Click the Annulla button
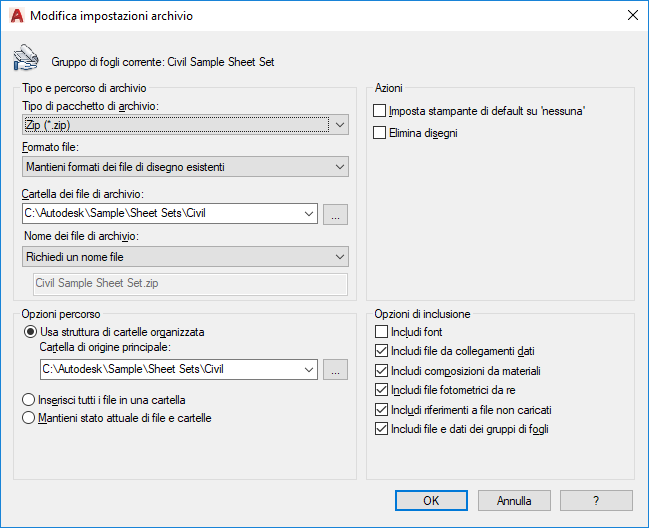The image size is (649, 528). click(x=514, y=499)
